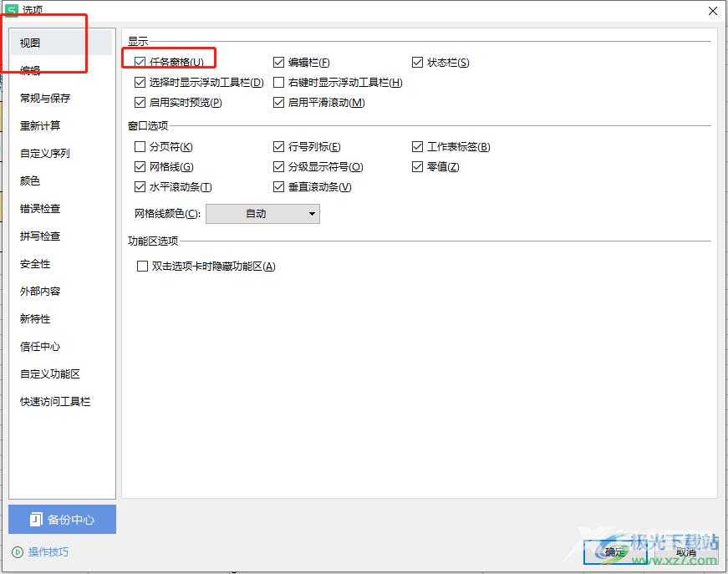Image resolution: width=728 pixels, height=574 pixels.
Task: Toggle the 编辑栏(F) checkbox
Action: 278,62
